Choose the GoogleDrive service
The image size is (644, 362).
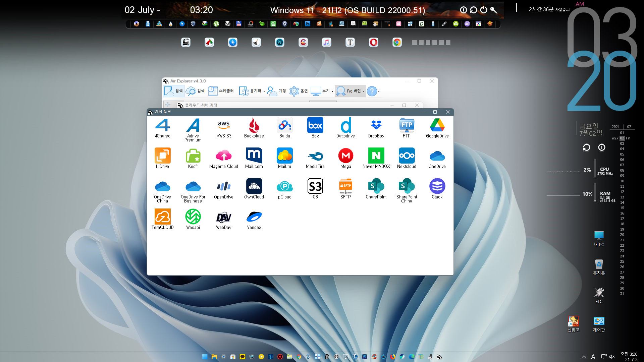tap(437, 128)
